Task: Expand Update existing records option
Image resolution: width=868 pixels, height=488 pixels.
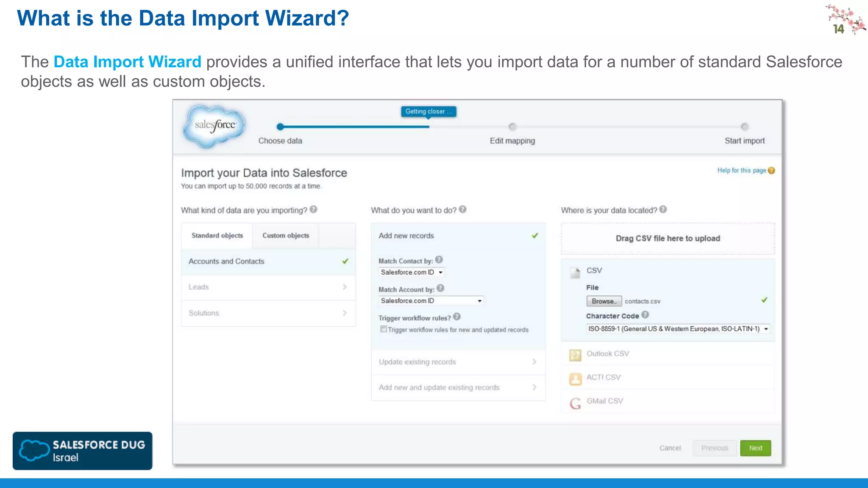Action: pos(458,362)
